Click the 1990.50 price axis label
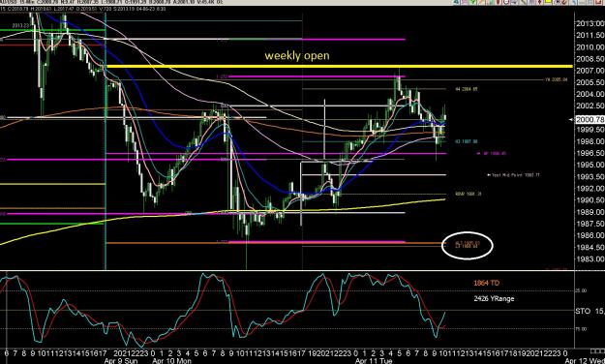This screenshot has width=605, height=364. click(590, 200)
